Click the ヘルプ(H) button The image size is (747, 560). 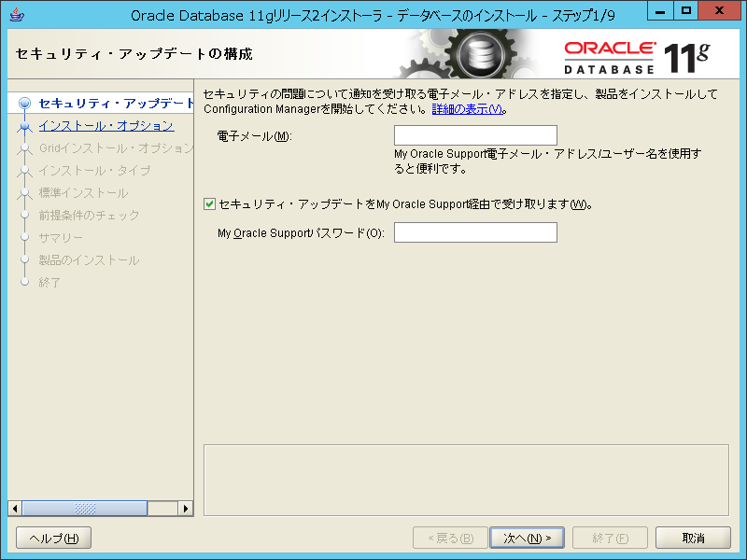coord(54,539)
